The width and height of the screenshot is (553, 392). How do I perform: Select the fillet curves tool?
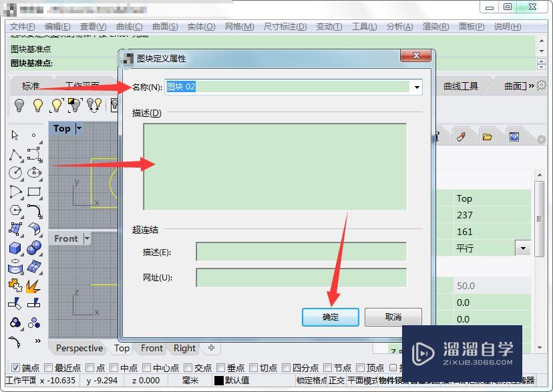[34, 210]
